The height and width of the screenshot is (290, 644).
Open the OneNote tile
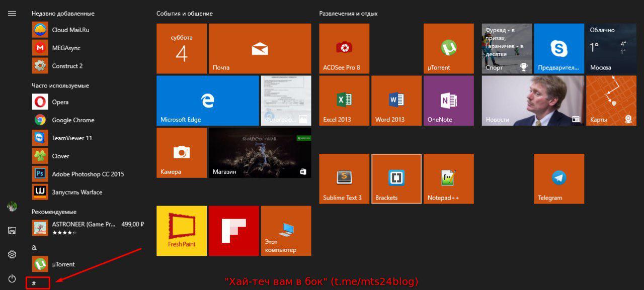click(449, 101)
